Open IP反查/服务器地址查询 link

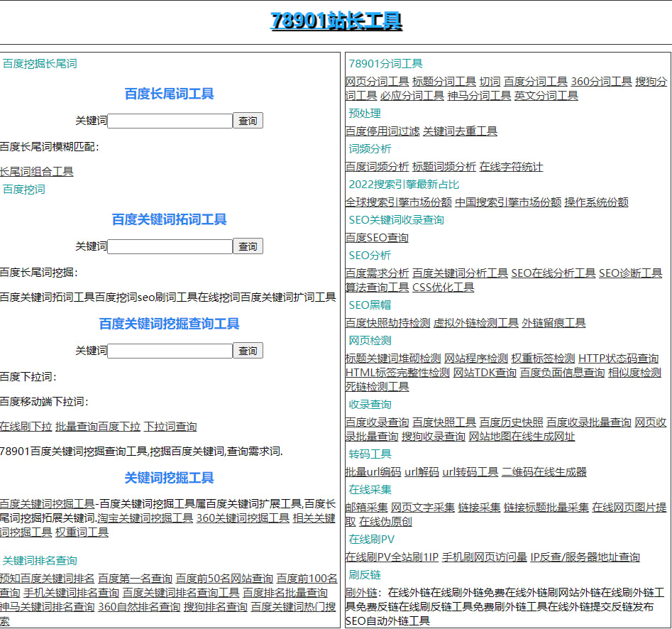tap(585, 557)
